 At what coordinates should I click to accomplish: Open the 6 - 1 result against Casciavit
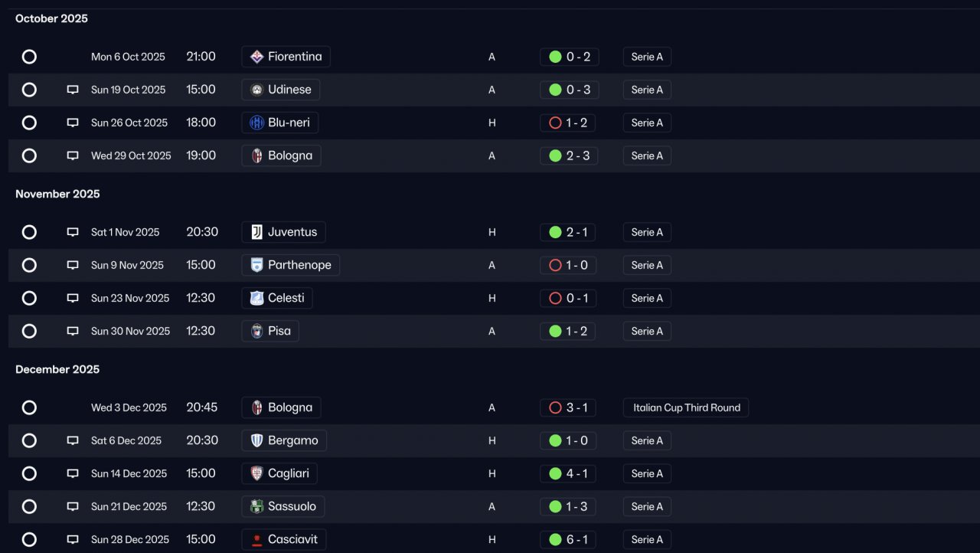[569, 539]
